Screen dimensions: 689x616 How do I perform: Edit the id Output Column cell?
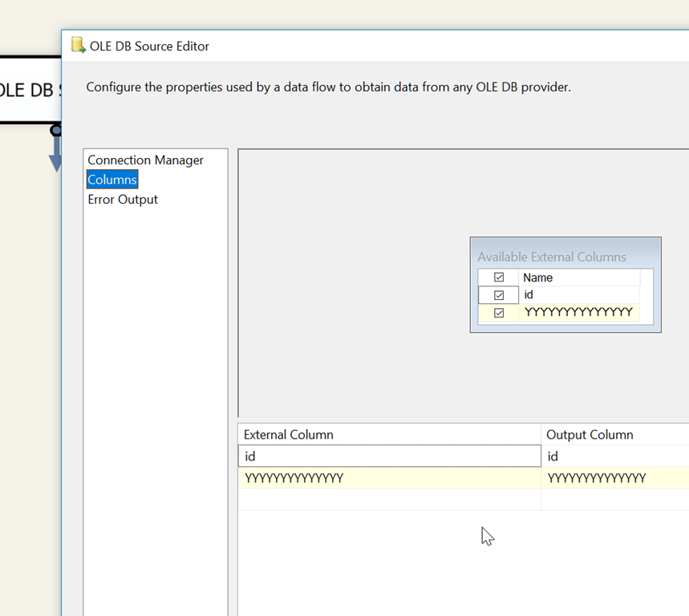615,456
